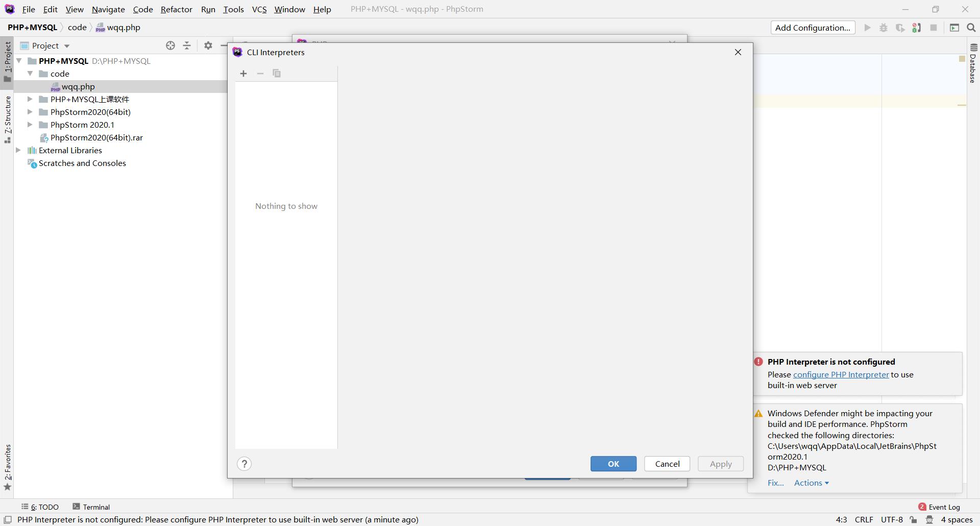Viewport: 980px width, 526px height.
Task: Cancel the CLI Interpreters dialog
Action: (x=667, y=464)
